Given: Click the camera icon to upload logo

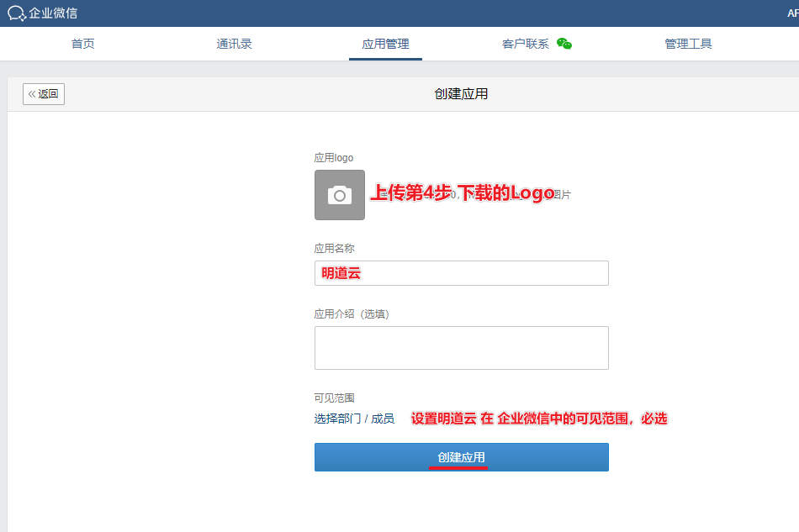Looking at the screenshot, I should pyautogui.click(x=340, y=195).
